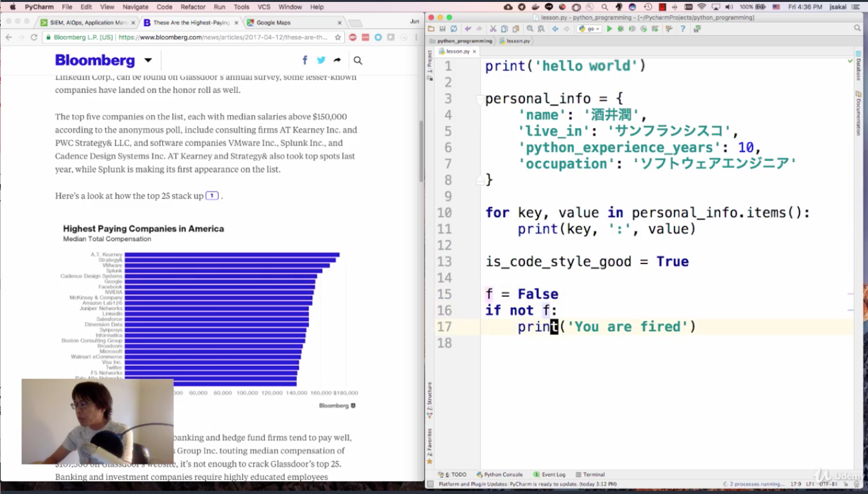Reload page in Chrome
Image resolution: width=868 pixels, height=494 pixels.
pos(34,37)
